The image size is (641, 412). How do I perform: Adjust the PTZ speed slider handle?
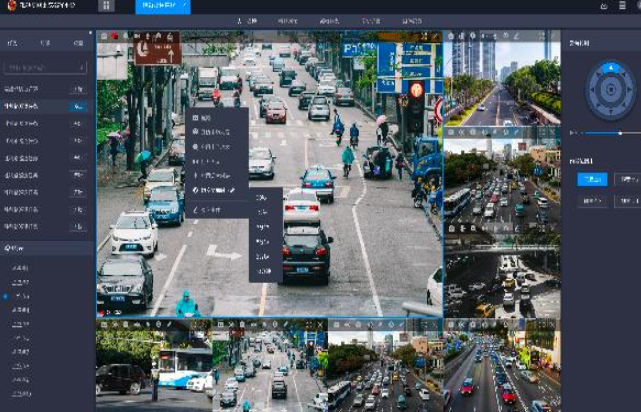click(x=620, y=132)
